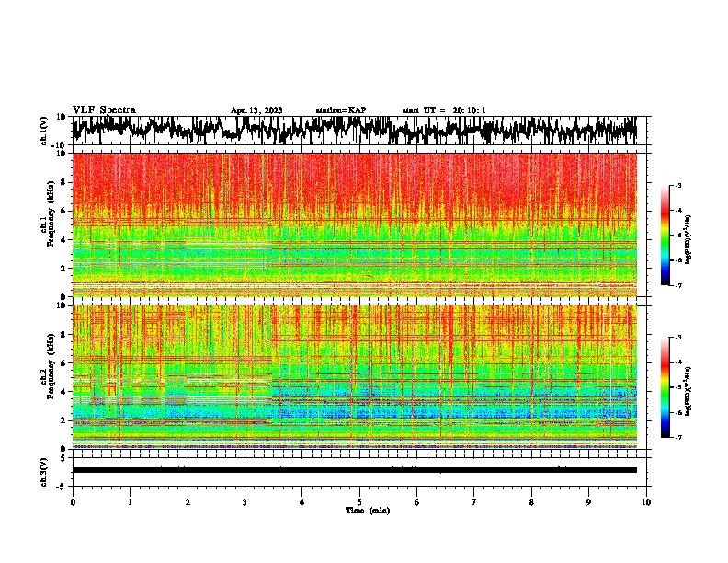Click the "ch.3(V)" axis label
Image resolution: width=728 pixels, height=563 pixels.
coord(44,473)
